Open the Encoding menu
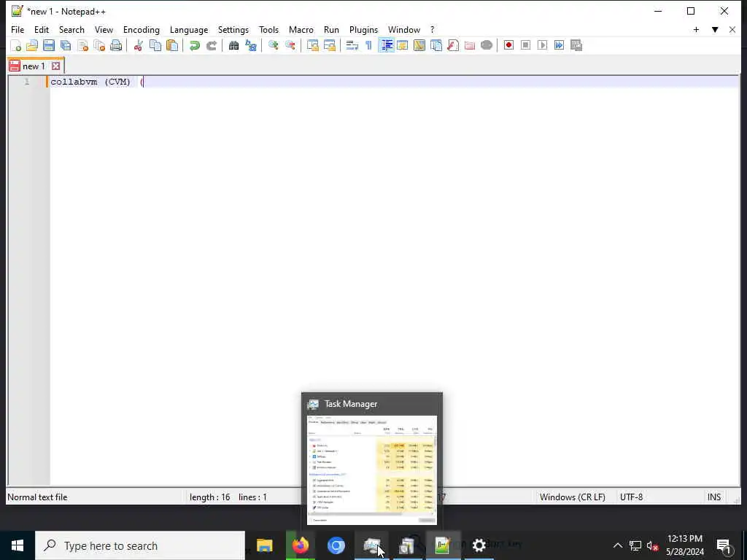Viewport: 747px width, 560px height. point(142,29)
